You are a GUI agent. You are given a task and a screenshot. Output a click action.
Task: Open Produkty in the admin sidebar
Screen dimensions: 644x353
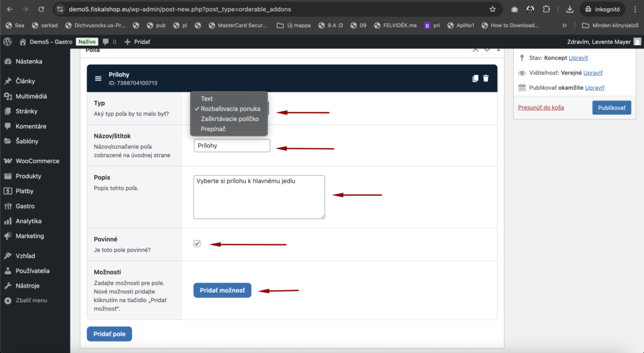[x=28, y=176]
